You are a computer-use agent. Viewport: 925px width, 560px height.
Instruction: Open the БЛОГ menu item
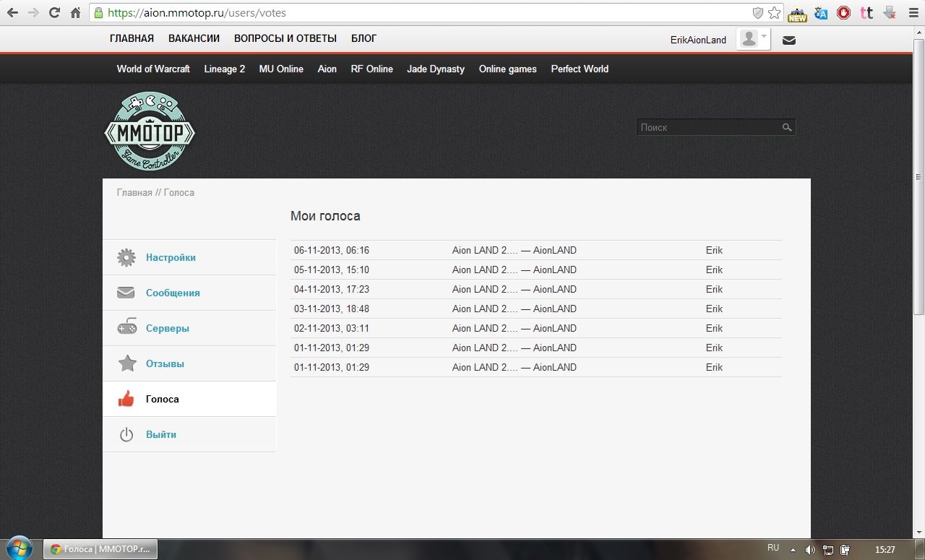click(x=364, y=39)
